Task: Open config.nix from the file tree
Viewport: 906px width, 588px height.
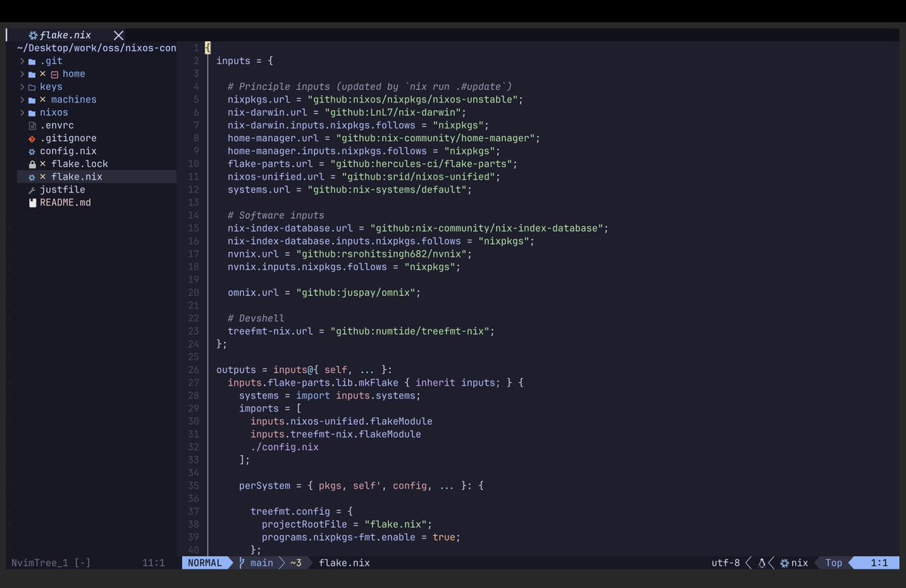Action: pyautogui.click(x=68, y=151)
